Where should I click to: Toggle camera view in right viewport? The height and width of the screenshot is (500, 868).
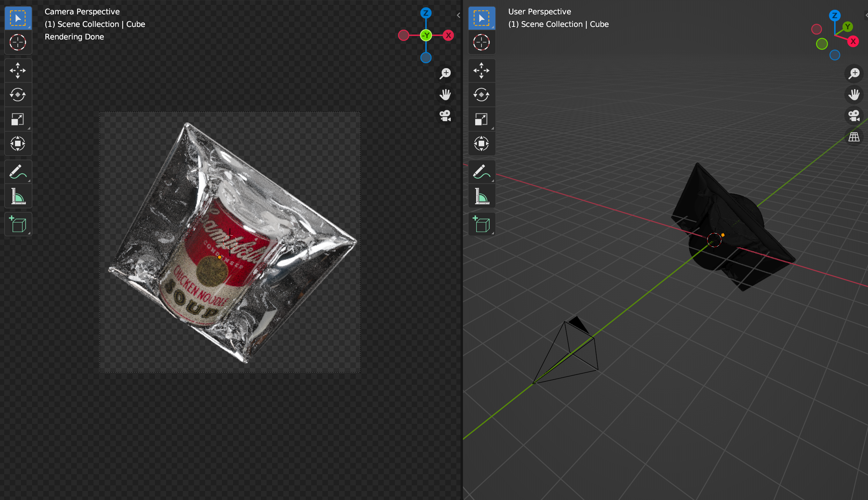pyautogui.click(x=854, y=116)
